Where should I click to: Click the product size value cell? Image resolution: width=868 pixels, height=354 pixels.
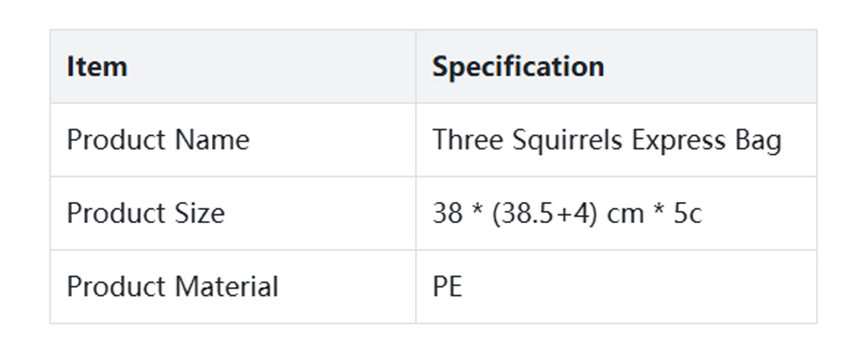tap(567, 213)
